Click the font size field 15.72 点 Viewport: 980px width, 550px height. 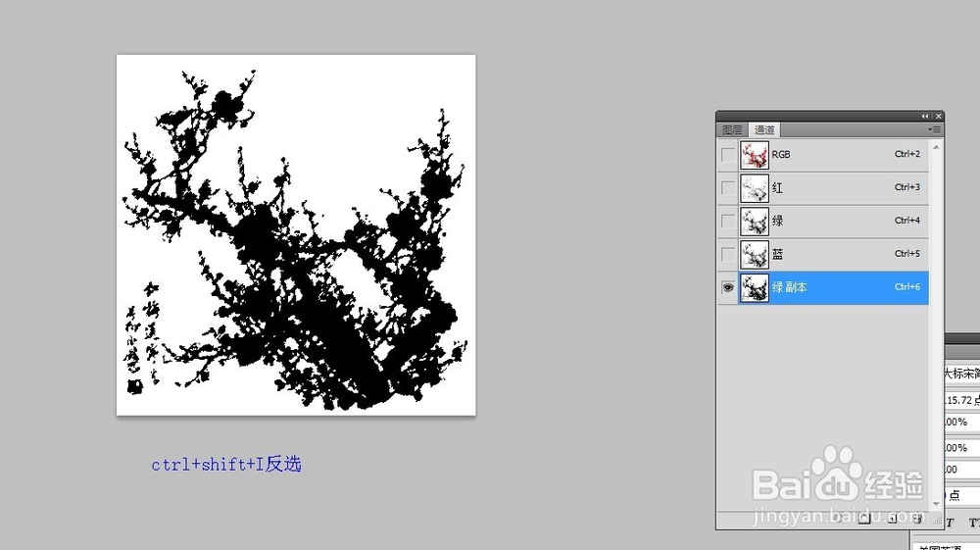[962, 400]
